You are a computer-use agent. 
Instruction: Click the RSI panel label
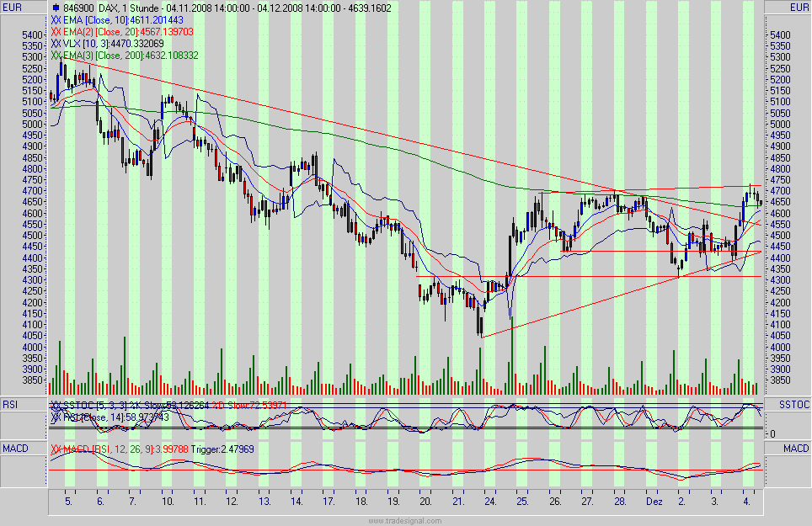coord(10,405)
